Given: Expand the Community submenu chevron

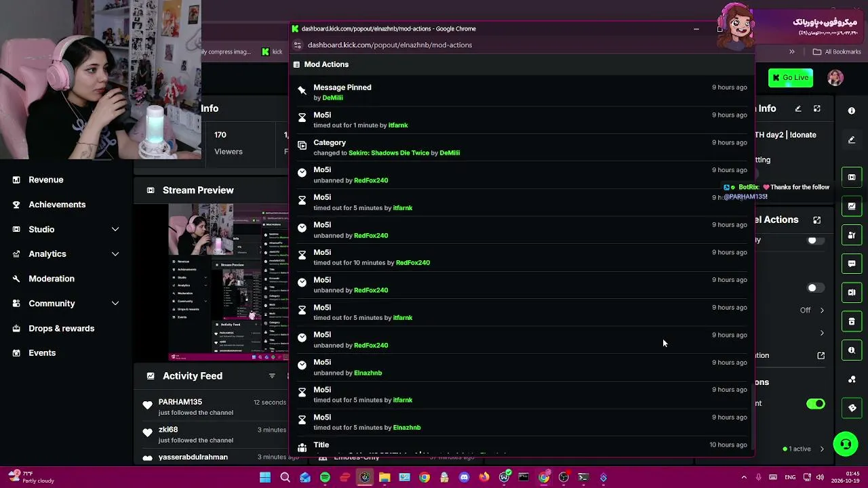Looking at the screenshot, I should (115, 304).
